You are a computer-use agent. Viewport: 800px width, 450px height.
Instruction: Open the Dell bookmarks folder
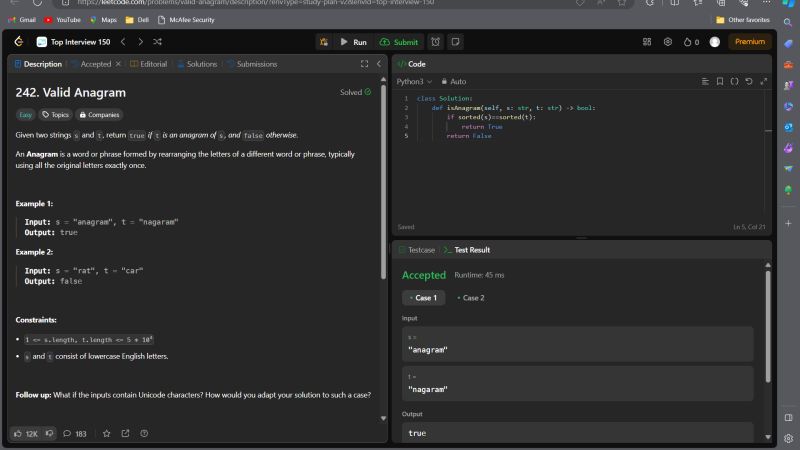point(137,20)
